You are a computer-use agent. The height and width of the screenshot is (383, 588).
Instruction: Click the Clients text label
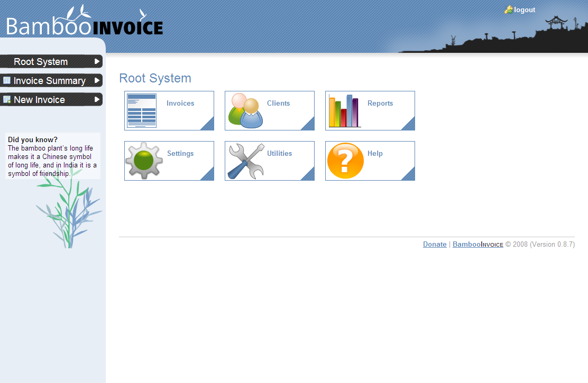coord(279,103)
